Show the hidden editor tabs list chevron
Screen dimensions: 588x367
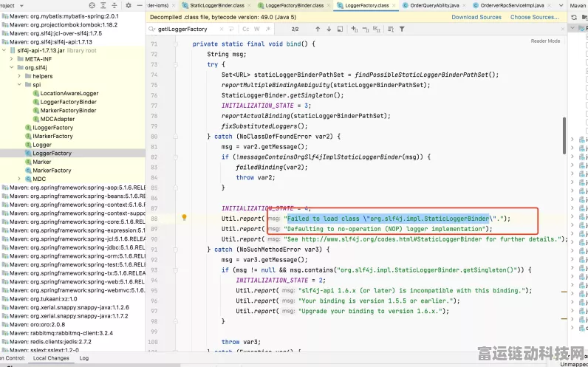561,6
